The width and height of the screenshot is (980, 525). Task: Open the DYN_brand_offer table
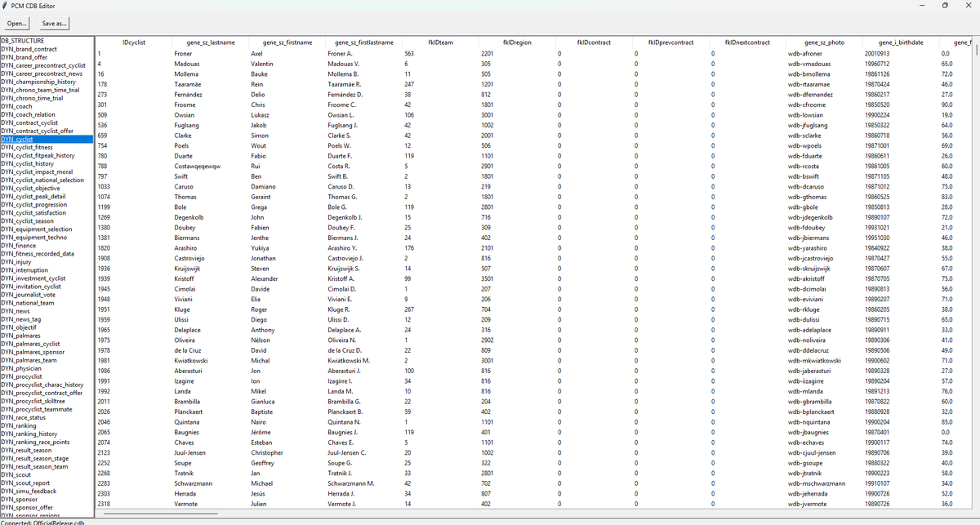(x=24, y=57)
